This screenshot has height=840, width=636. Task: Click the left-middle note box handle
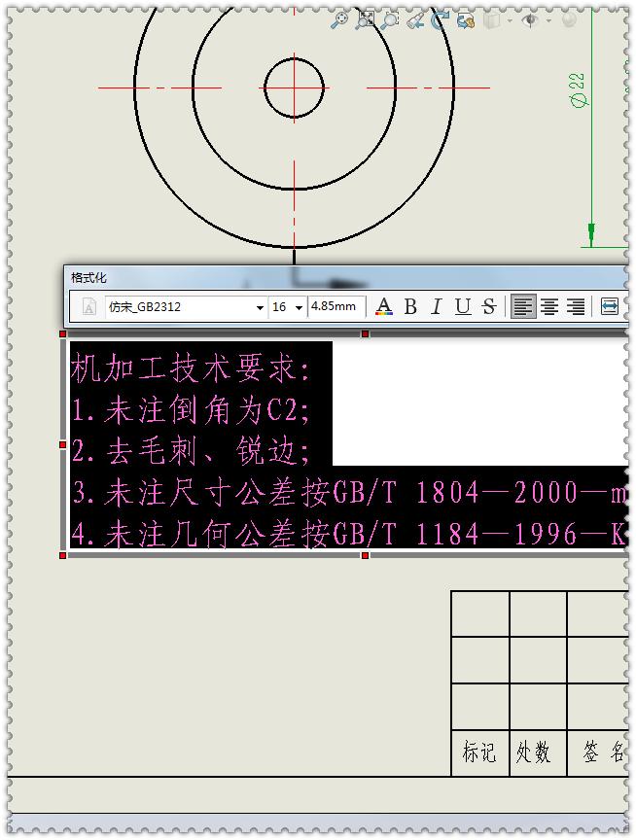pos(62,444)
